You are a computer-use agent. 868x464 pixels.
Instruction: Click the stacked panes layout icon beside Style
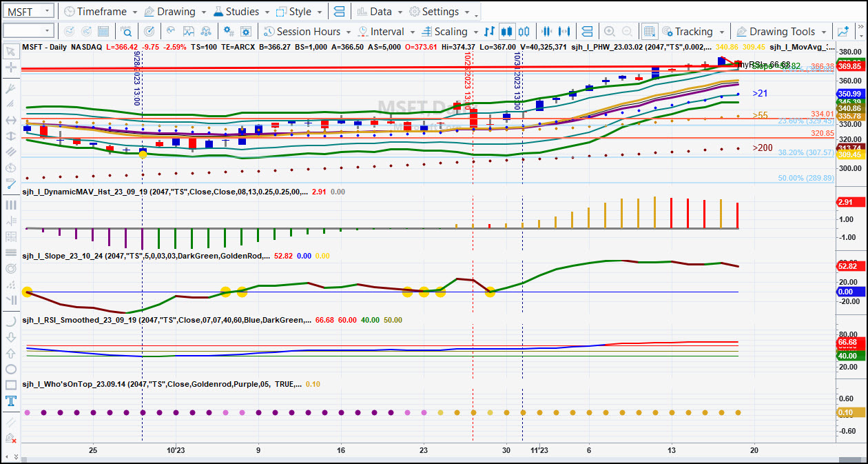[x=339, y=12]
